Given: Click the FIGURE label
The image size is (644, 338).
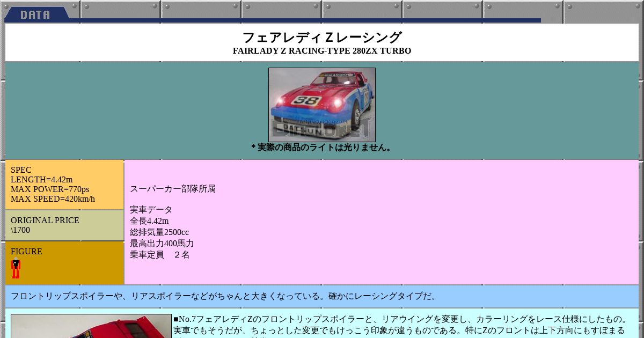Looking at the screenshot, I should [26, 252].
